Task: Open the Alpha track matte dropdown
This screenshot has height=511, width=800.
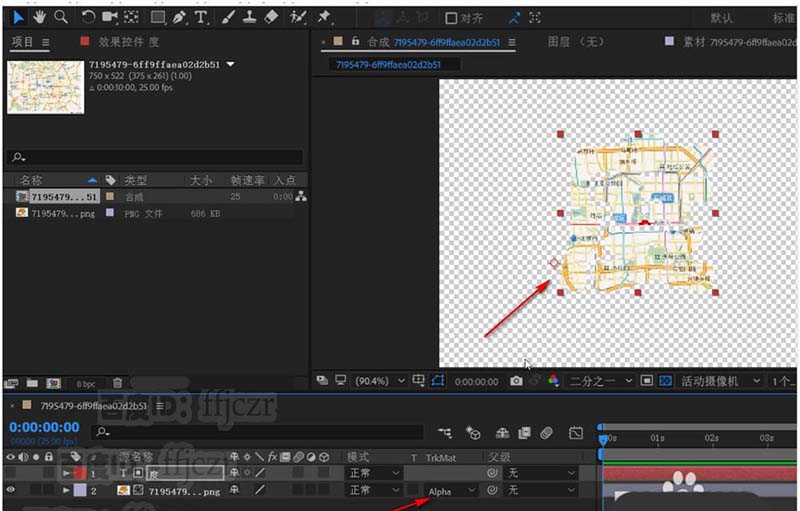Action: coord(452,491)
